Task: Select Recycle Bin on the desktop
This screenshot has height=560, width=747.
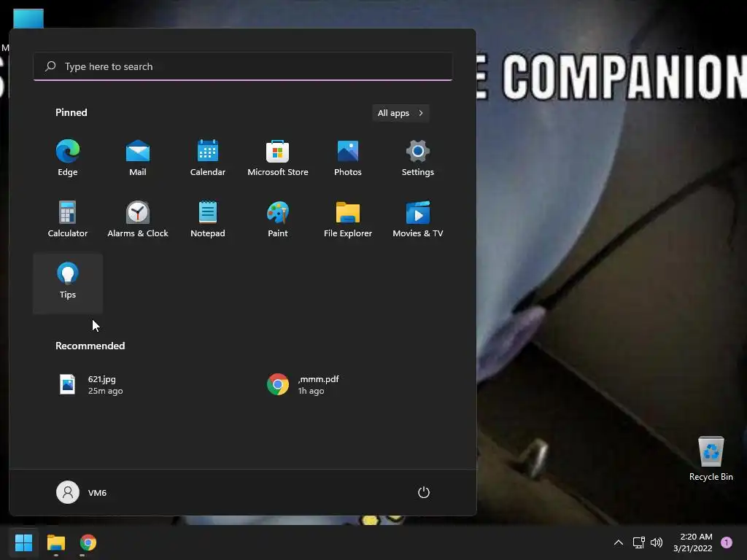Action: (x=711, y=459)
